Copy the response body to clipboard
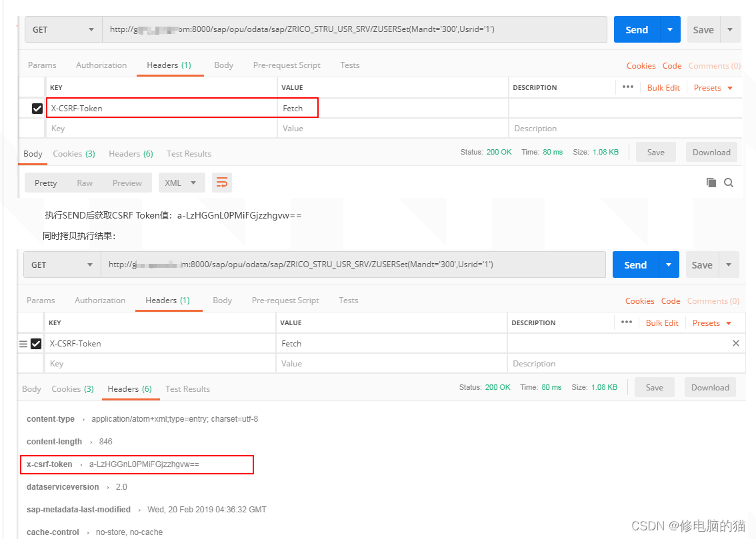 711,182
